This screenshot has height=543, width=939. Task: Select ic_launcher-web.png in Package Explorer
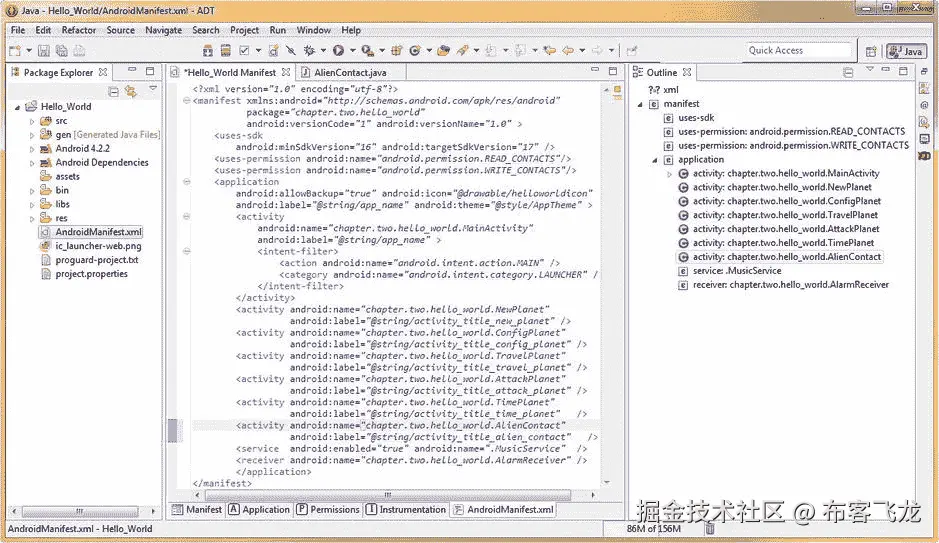click(x=98, y=246)
